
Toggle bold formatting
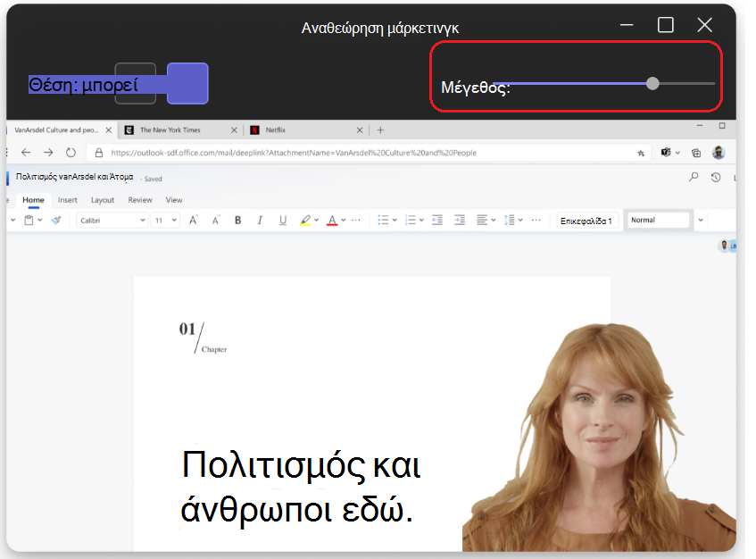click(x=237, y=220)
